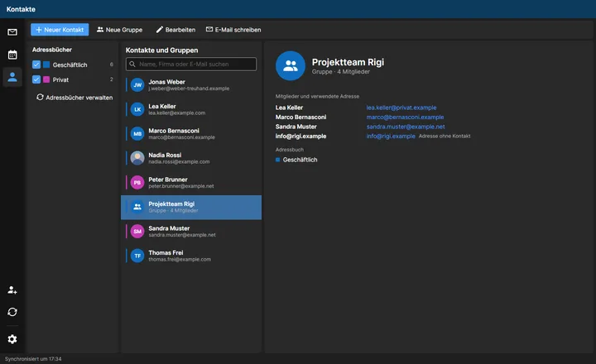Select contact Thomas Frei
This screenshot has width=596, height=364.
click(191, 256)
